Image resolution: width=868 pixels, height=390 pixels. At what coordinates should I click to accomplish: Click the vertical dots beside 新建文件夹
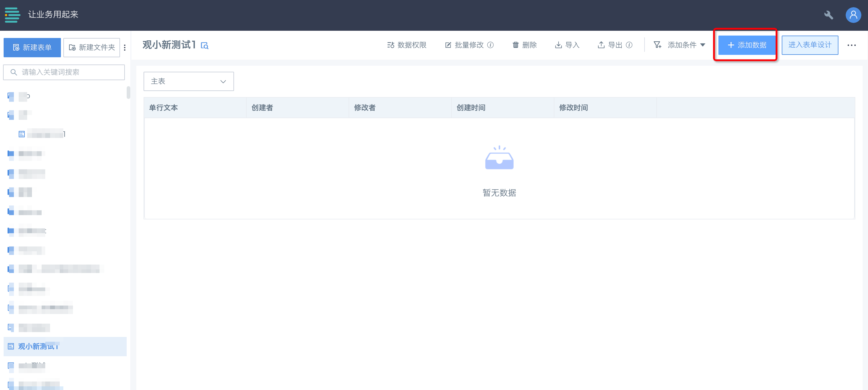point(125,48)
